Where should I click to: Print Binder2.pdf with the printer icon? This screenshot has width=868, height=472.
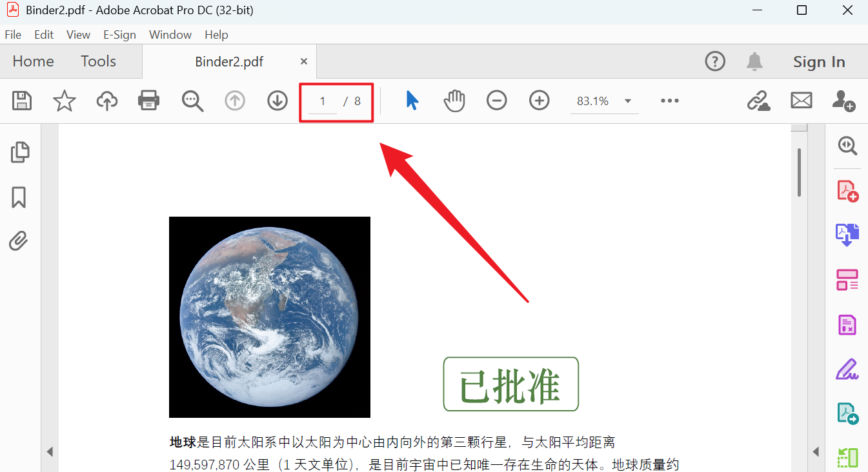(x=148, y=101)
